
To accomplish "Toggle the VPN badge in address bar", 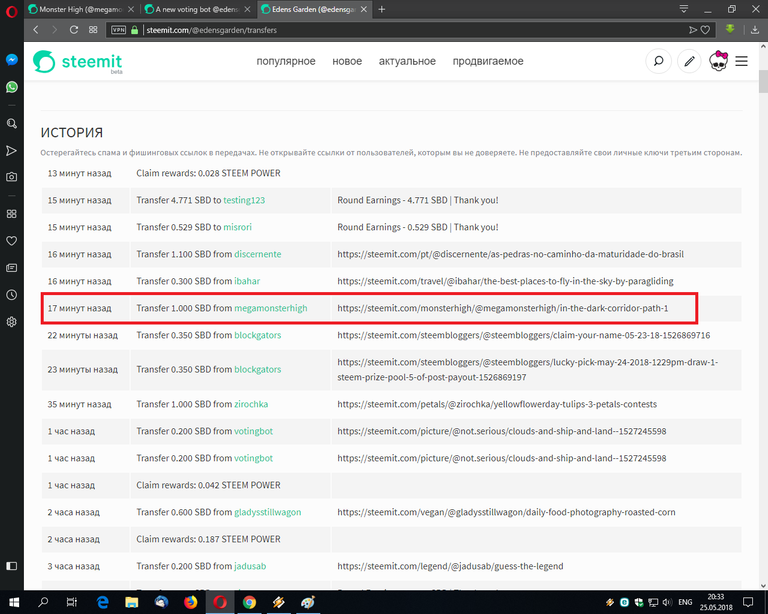I will click(x=120, y=30).
